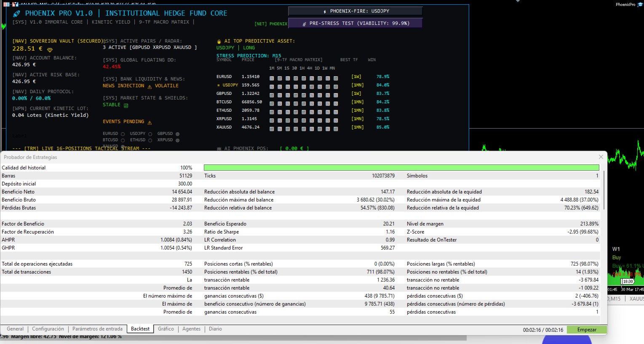This screenshot has width=644, height=344.
Task: Click the warning icon beside Events Pending
Action: pyautogui.click(x=150, y=122)
